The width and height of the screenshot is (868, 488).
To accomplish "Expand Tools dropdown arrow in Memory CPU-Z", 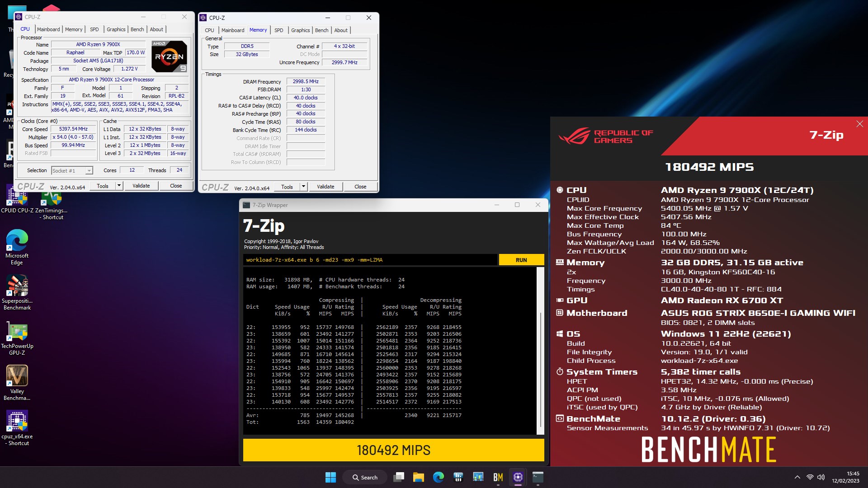I will [x=303, y=187].
